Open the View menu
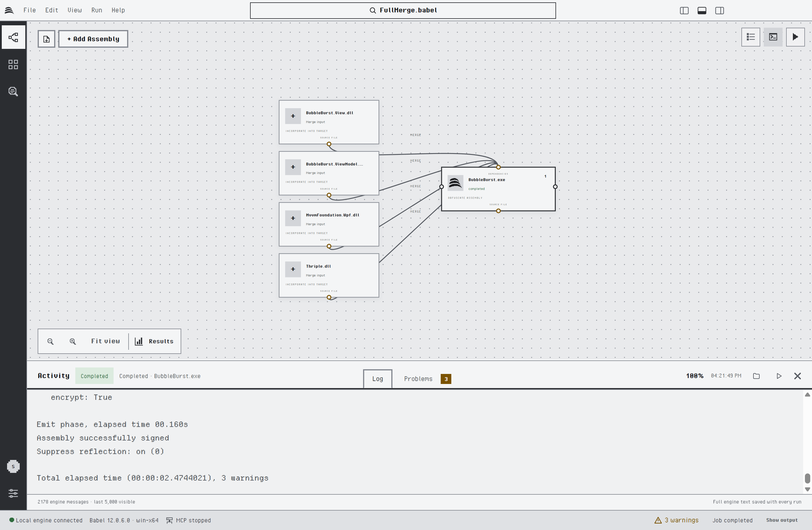Viewport: 812px width, 530px height. pos(75,10)
